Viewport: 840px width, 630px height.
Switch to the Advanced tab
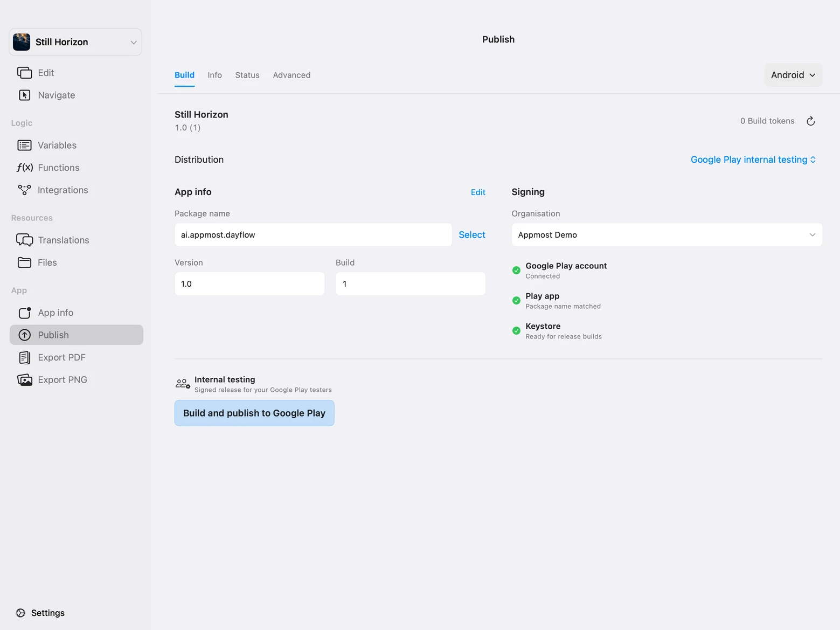click(291, 75)
